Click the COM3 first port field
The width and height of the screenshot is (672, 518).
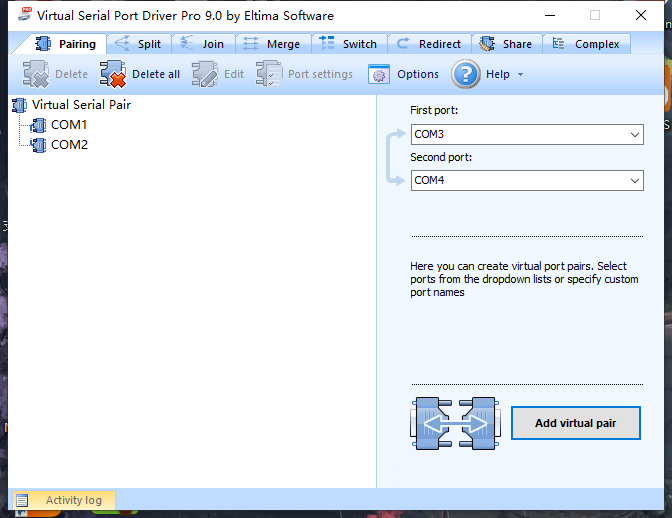527,135
